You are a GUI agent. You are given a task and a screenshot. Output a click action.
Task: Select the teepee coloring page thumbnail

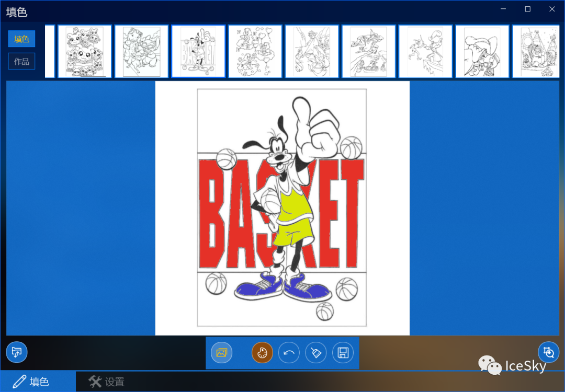pos(536,51)
